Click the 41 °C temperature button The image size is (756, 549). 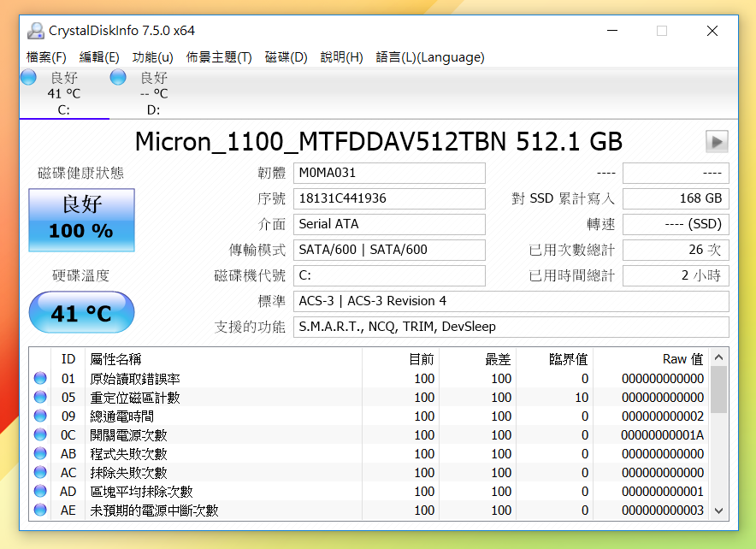coord(81,312)
